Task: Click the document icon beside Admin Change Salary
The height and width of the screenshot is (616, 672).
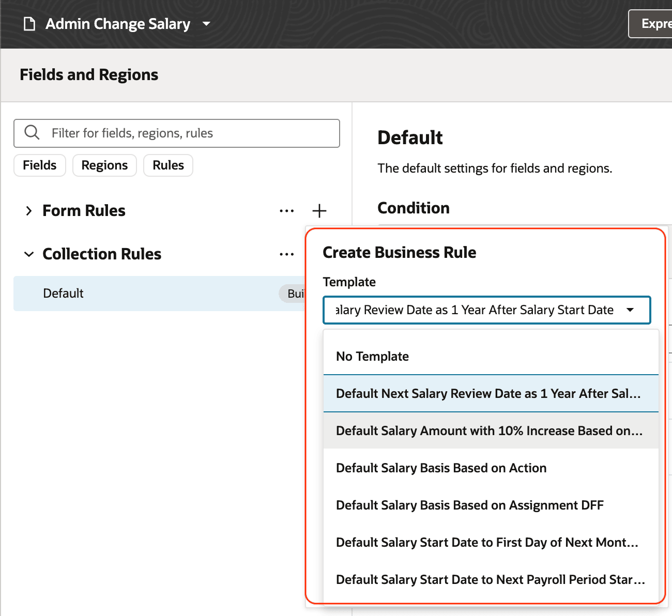Action: pyautogui.click(x=29, y=23)
